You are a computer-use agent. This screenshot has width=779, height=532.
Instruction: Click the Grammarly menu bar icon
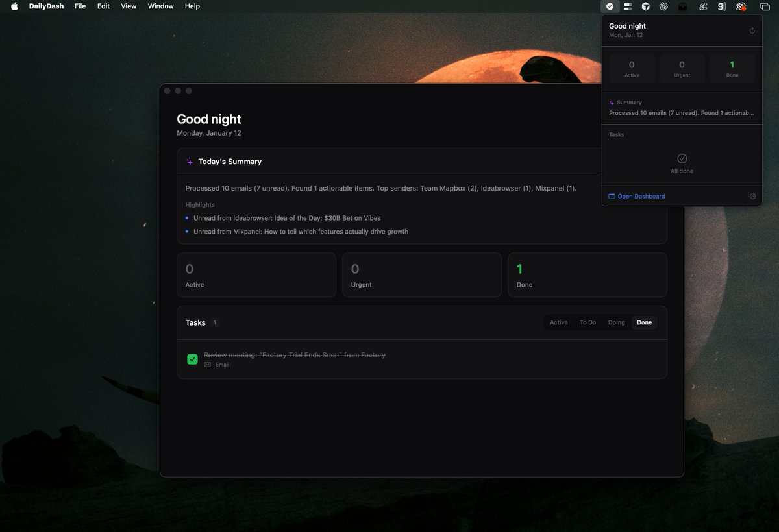click(721, 6)
